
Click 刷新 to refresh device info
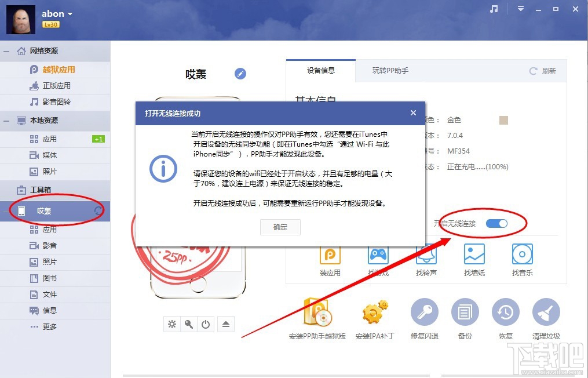coord(543,70)
